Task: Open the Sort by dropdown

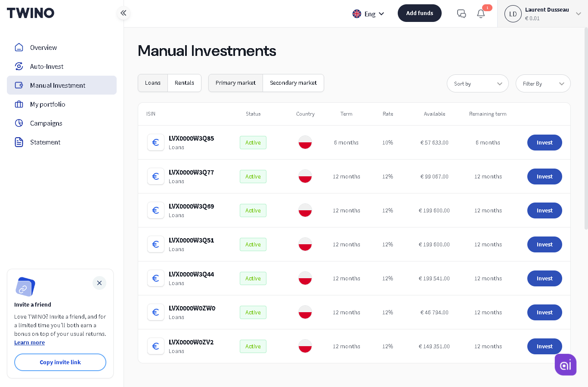Action: tap(478, 83)
